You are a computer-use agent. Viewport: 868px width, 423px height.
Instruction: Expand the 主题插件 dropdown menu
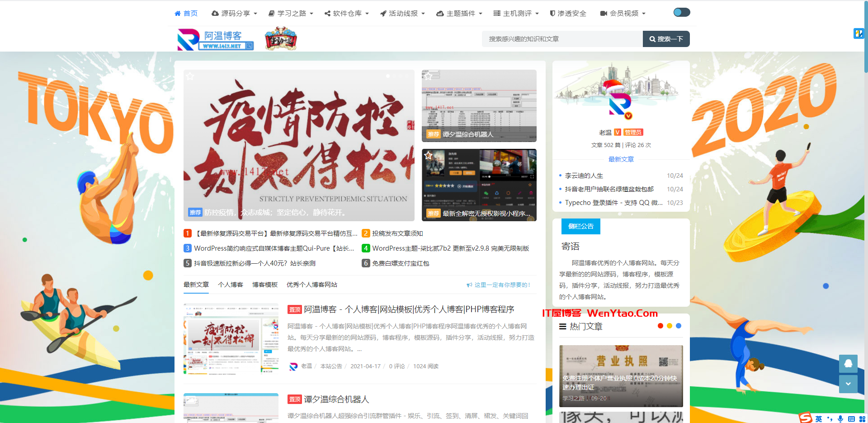[459, 14]
